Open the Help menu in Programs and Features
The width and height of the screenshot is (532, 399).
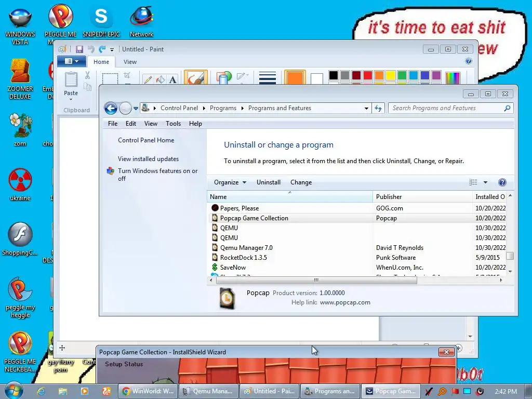tap(195, 124)
